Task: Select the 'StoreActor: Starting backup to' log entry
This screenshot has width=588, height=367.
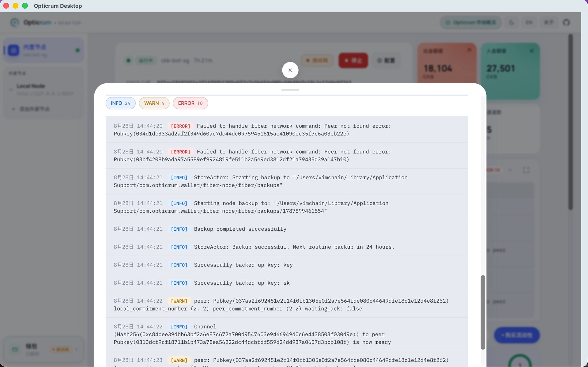Action: click(x=287, y=181)
